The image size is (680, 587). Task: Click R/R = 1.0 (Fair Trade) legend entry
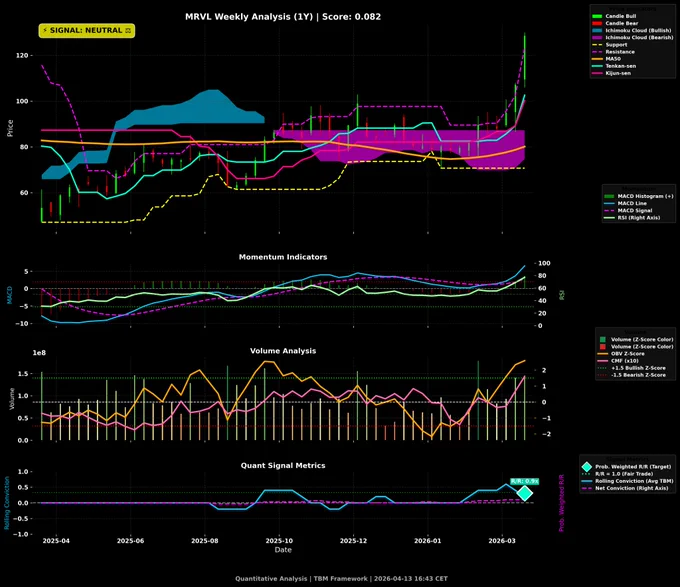coord(617,474)
